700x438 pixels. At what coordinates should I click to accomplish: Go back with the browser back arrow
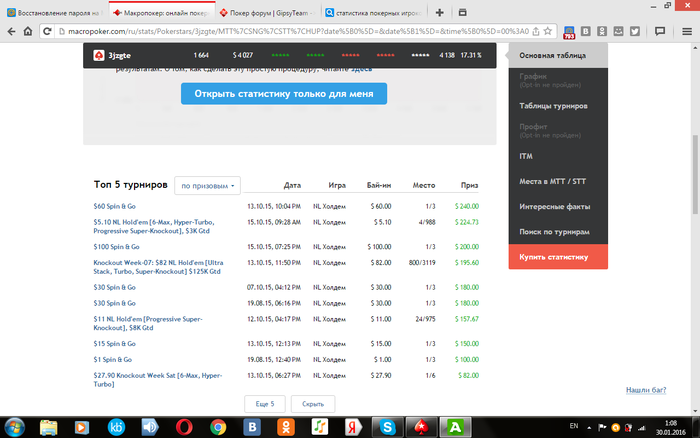tap(11, 31)
